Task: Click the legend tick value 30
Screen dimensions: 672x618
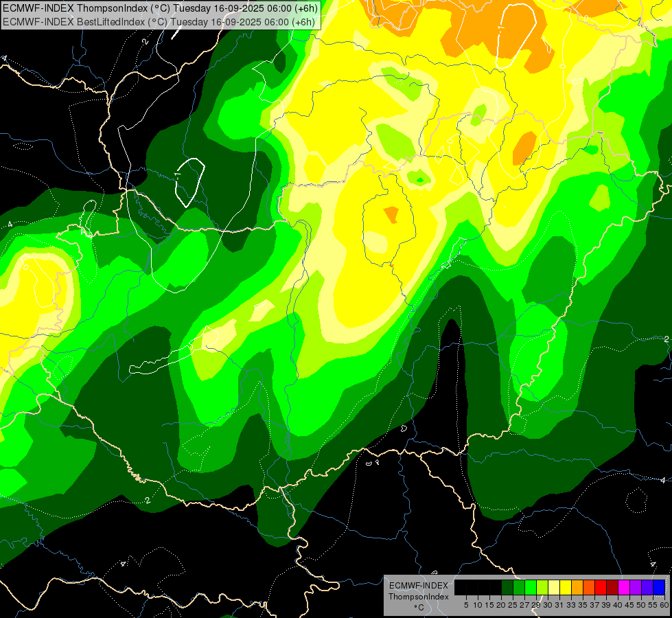Action: click(548, 605)
